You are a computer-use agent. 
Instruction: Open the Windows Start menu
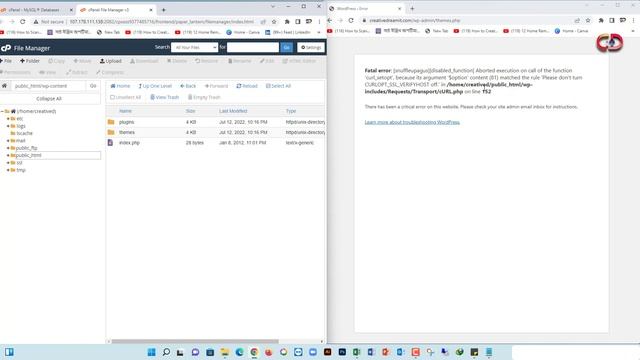pos(151,352)
